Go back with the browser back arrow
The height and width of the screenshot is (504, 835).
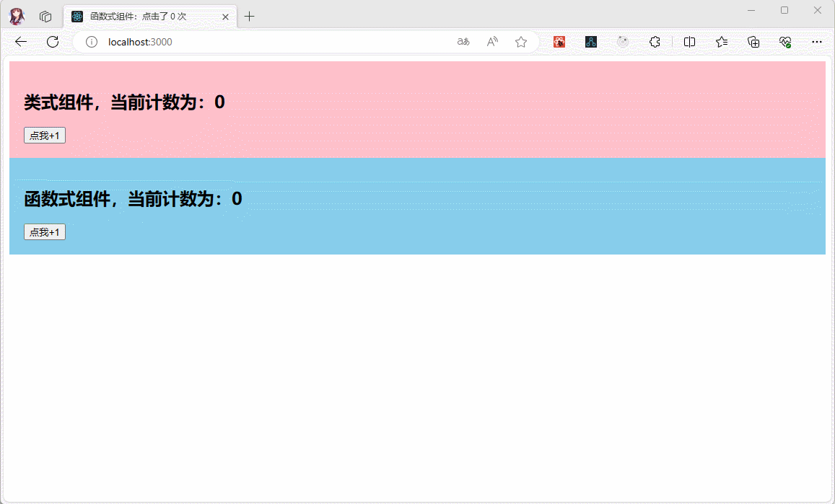[21, 42]
